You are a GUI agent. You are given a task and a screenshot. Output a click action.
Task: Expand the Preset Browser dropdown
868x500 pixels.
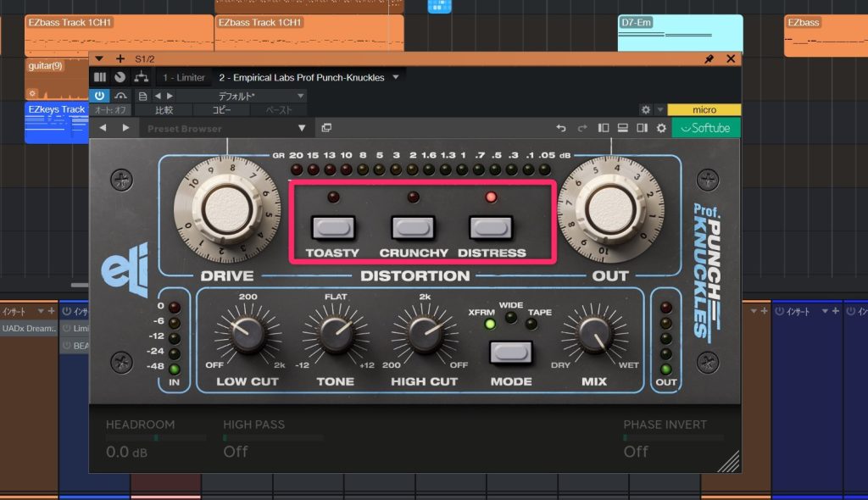click(301, 129)
